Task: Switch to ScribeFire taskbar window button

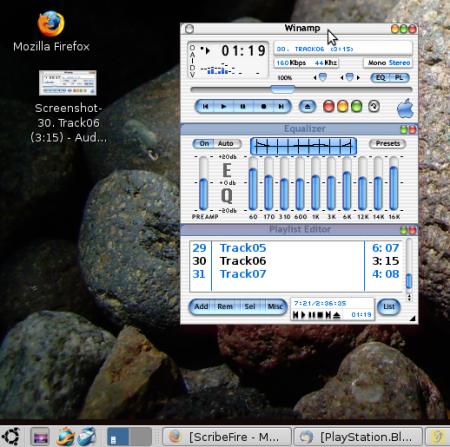Action: [x=227, y=437]
